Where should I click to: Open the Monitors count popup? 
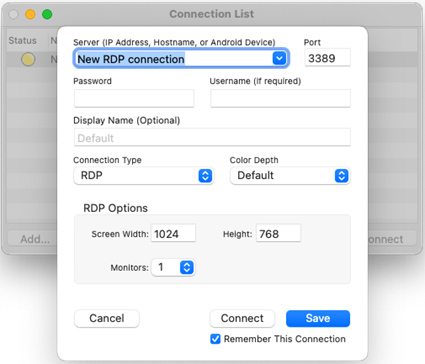(x=173, y=267)
